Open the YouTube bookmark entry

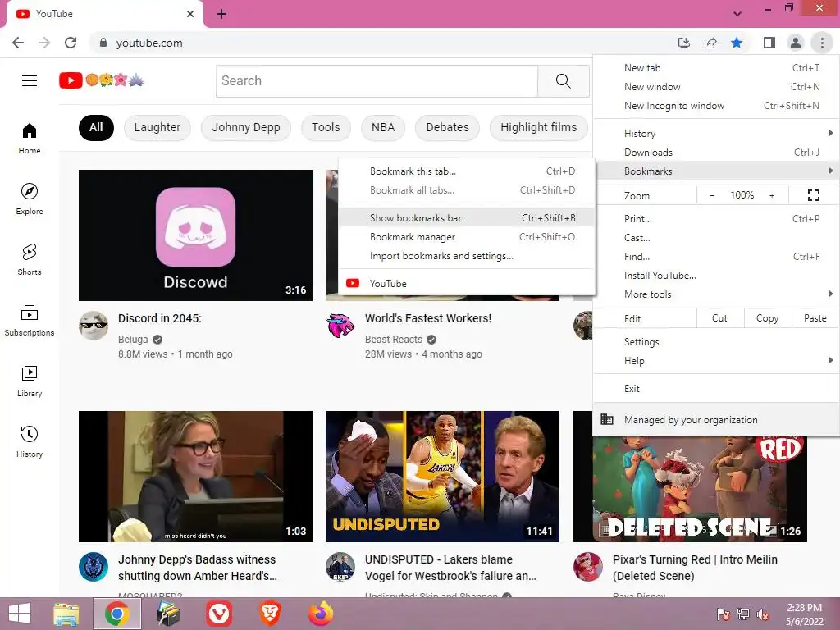tap(467, 283)
